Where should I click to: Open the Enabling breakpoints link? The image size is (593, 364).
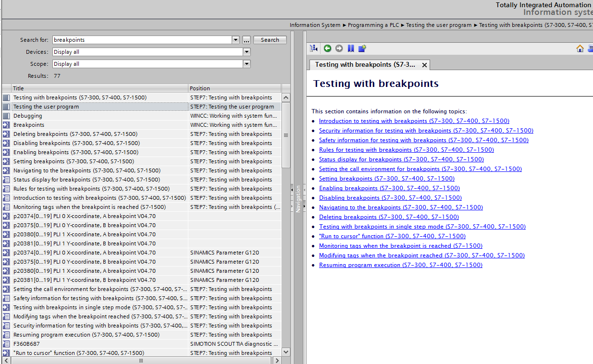pyautogui.click(x=389, y=188)
